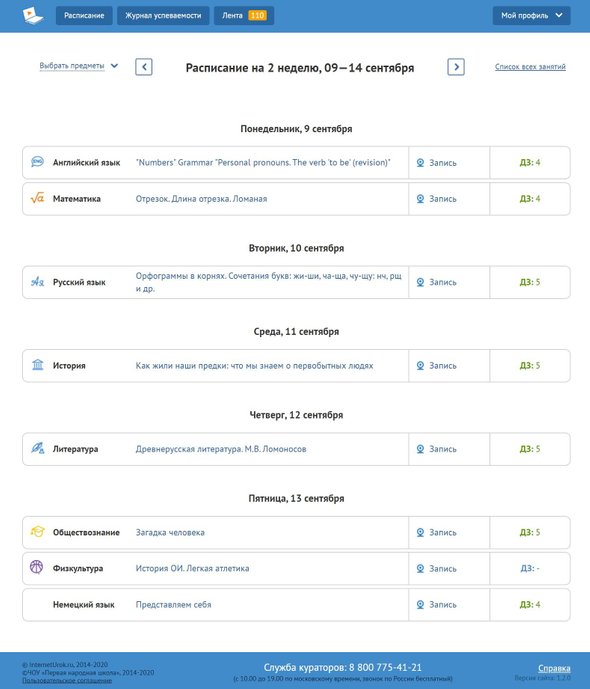Viewport: 590px width, 689px height.
Task: Open the Мой профиль dropdown menu
Action: [x=532, y=15]
